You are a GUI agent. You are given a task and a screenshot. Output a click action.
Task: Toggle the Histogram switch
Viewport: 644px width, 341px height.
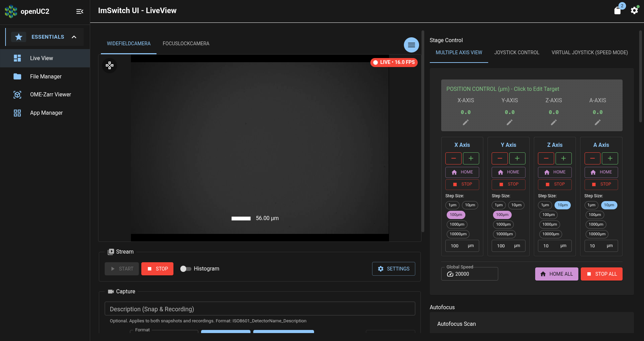point(186,268)
